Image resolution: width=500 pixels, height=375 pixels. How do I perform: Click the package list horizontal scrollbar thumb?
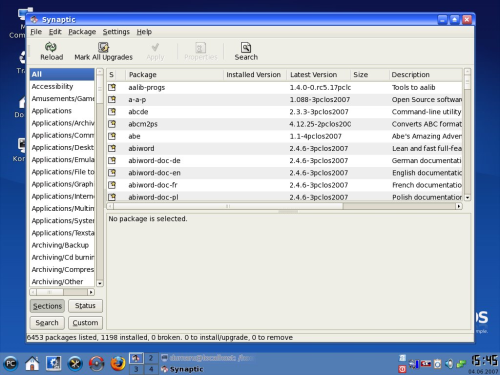click(228, 206)
